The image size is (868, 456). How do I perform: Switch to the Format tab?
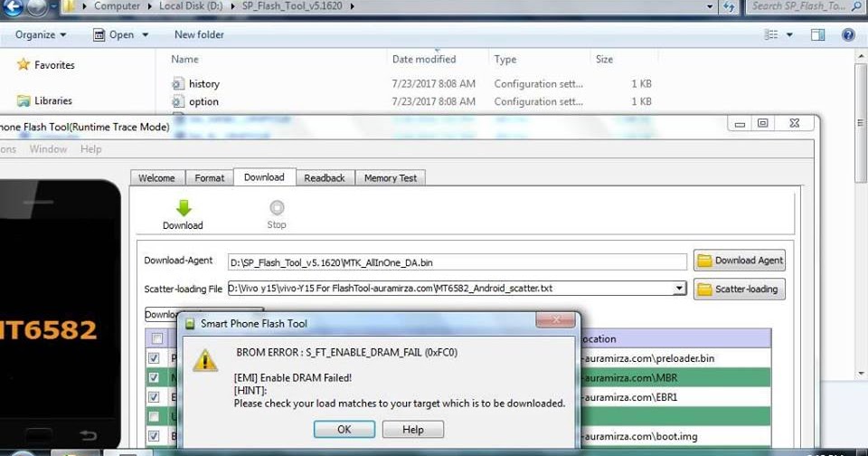[x=209, y=178]
